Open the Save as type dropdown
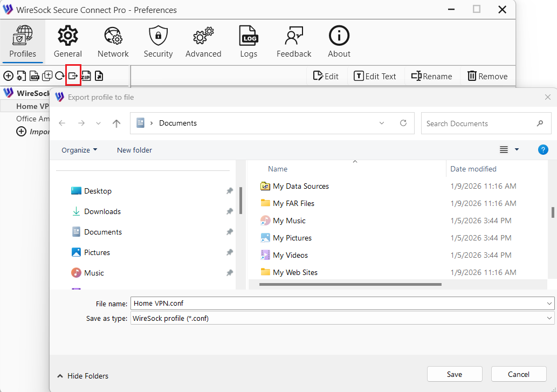Image resolution: width=557 pixels, height=392 pixels. 548,318
